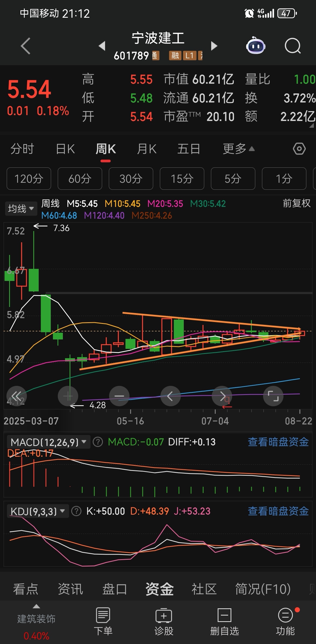
Task: Choose the 1分 period button
Action: tap(284, 178)
